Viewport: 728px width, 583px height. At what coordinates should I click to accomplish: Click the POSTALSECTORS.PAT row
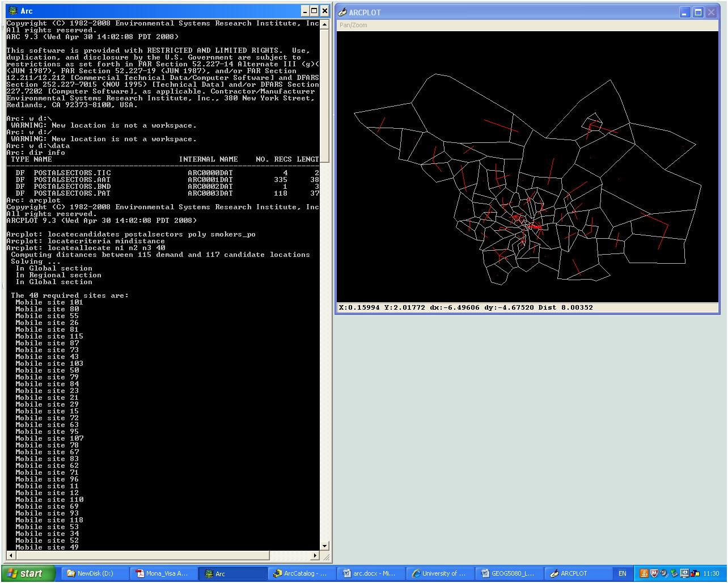tap(163, 193)
